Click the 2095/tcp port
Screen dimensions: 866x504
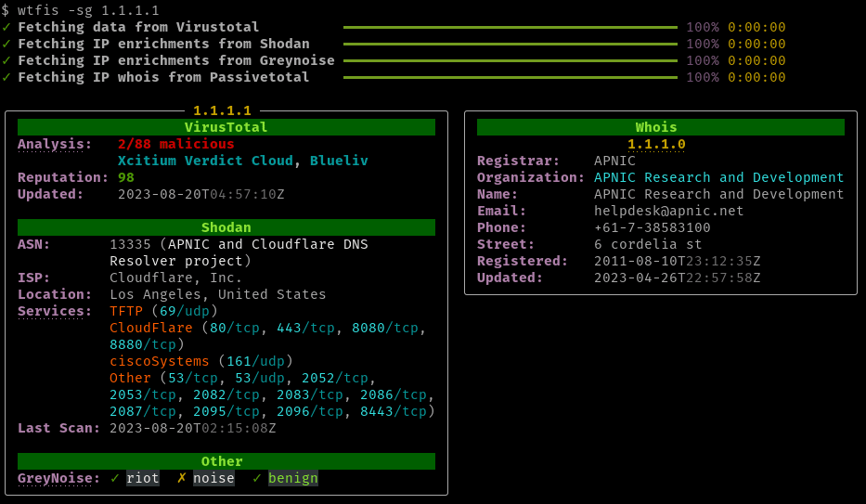click(x=226, y=411)
